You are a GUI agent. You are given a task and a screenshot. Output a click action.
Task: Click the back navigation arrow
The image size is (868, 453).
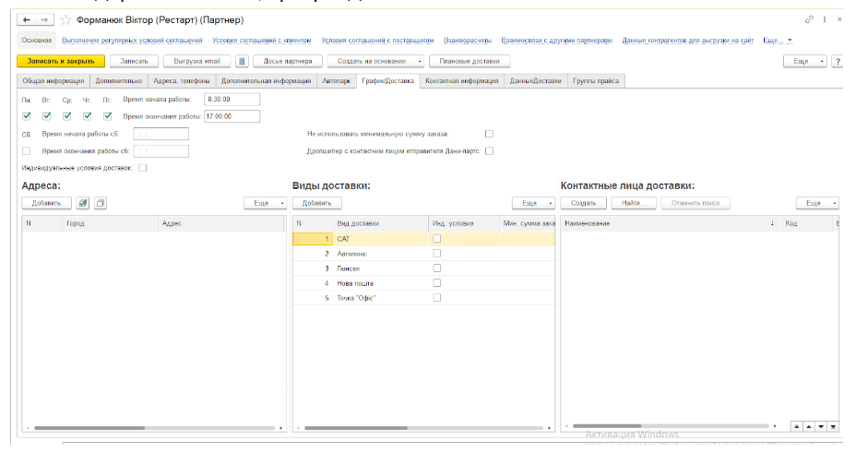pos(25,19)
